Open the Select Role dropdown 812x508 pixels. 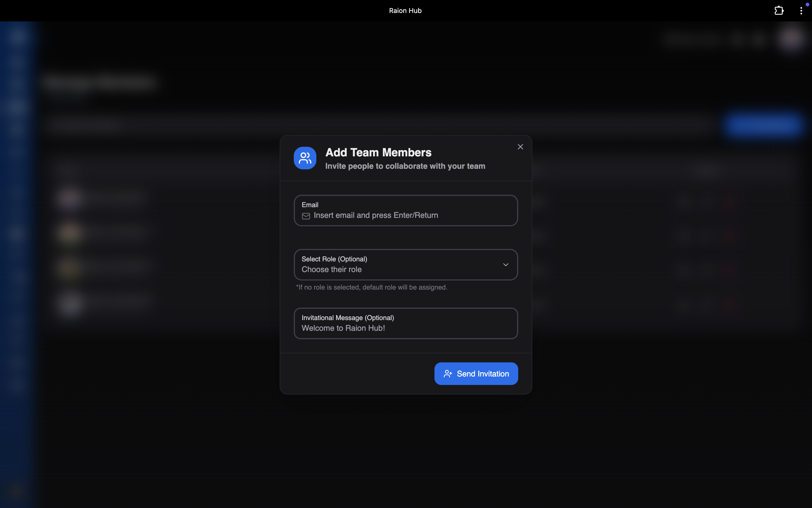[x=406, y=264]
